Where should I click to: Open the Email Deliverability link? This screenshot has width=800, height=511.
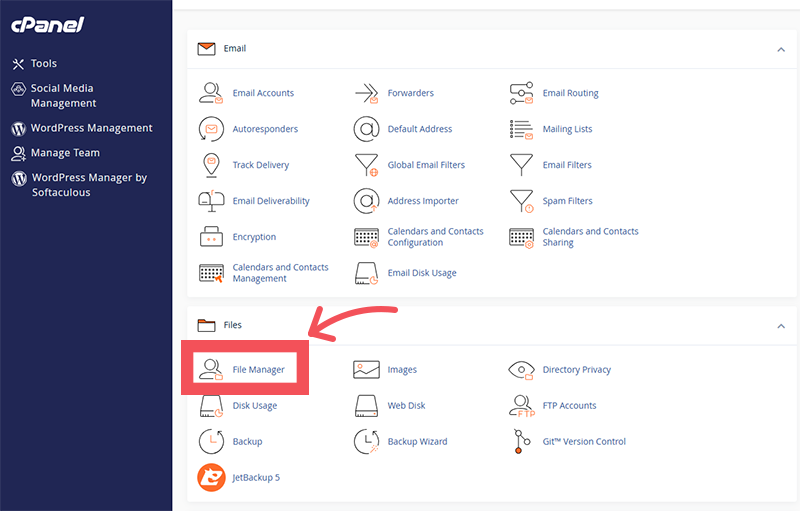coord(271,201)
